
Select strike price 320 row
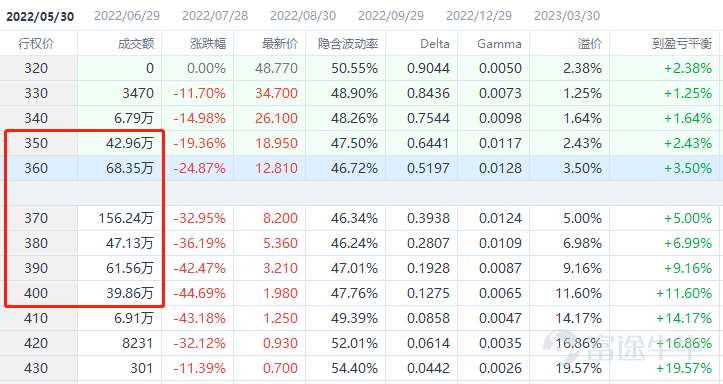point(362,68)
